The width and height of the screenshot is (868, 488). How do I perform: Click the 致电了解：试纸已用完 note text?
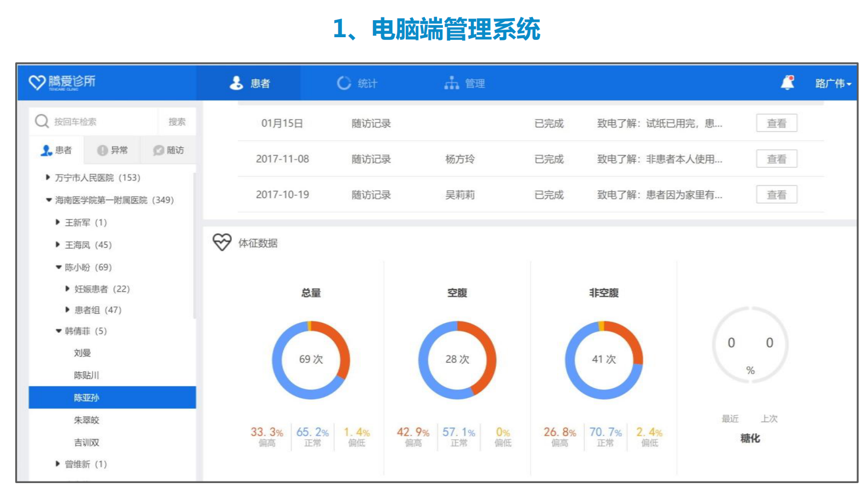(660, 124)
